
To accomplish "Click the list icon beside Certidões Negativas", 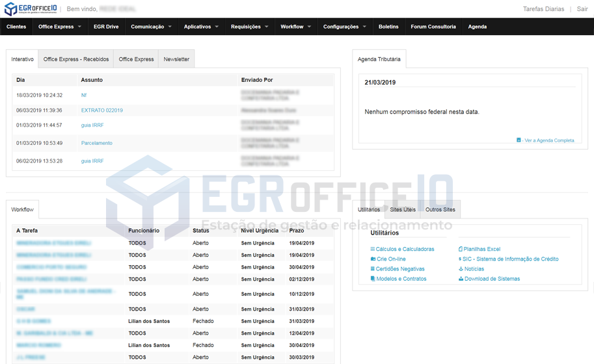I will (372, 268).
